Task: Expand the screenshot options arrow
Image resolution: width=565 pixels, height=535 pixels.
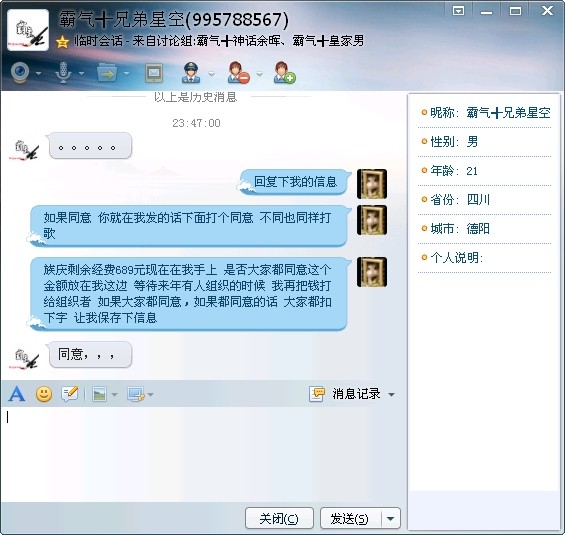Action: pyautogui.click(x=151, y=394)
